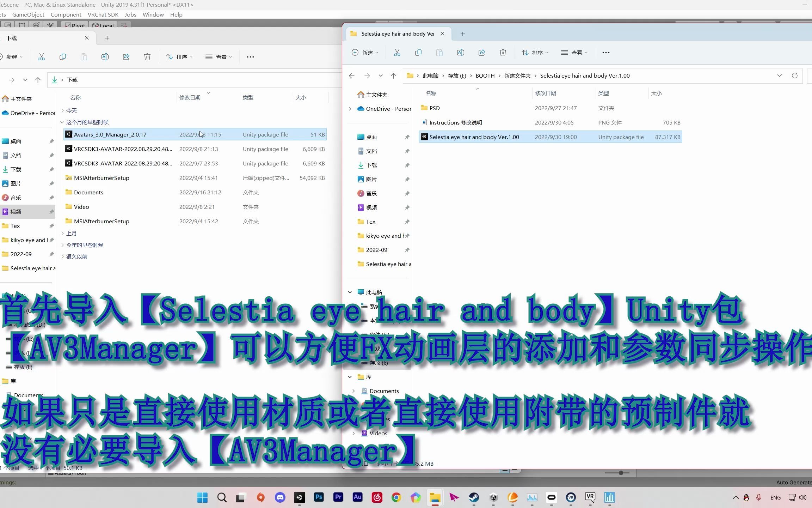This screenshot has height=508, width=812.
Task: Click the 新建 button in right Explorer
Action: tap(364, 53)
